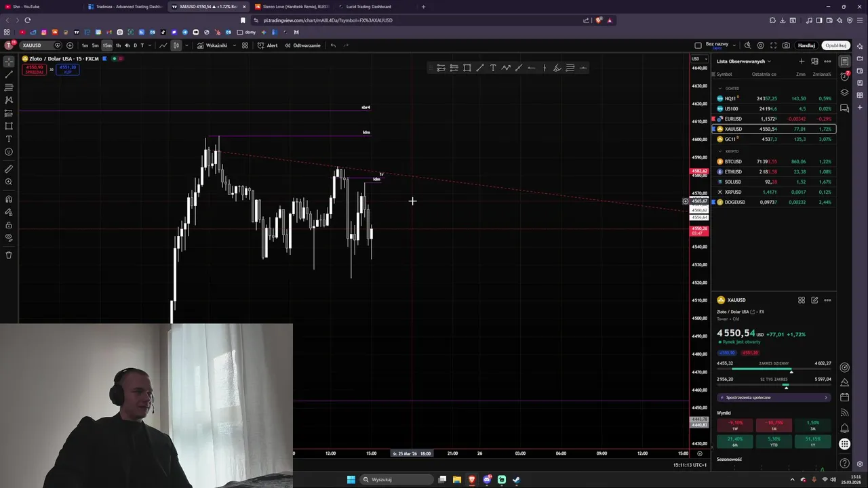Screen dimensions: 868x488
Task: Open help center question mark icon
Action: (x=844, y=464)
